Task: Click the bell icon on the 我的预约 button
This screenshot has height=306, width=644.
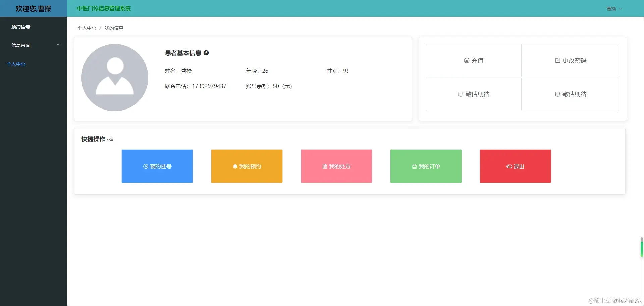Action: pos(234,166)
